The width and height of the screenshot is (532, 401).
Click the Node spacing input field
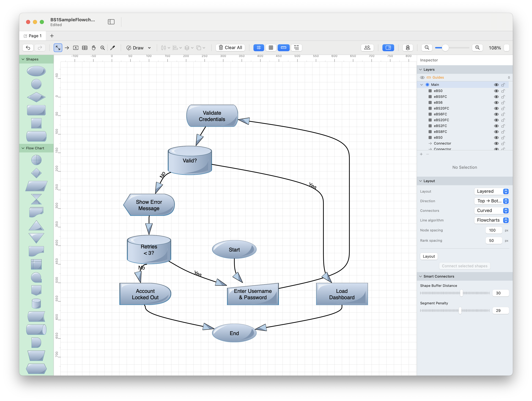coord(494,230)
